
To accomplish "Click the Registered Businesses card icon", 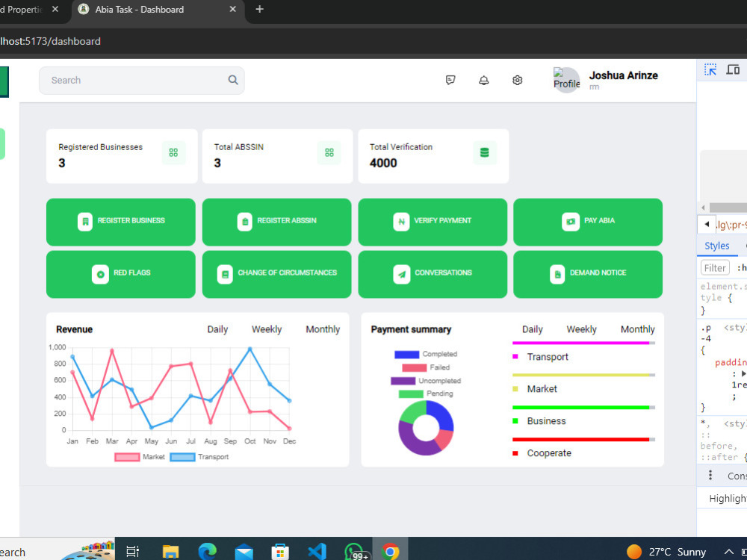I will pyautogui.click(x=173, y=152).
